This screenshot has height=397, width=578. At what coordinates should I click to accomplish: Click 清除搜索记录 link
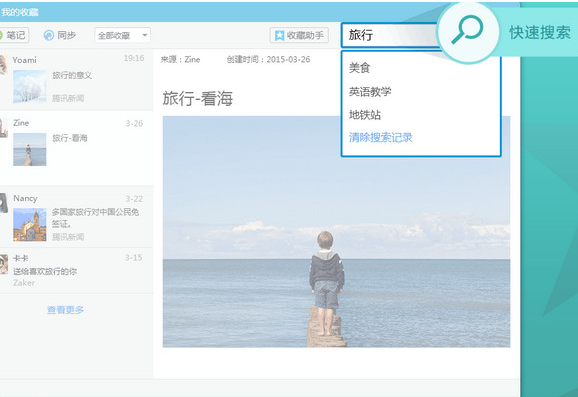click(x=380, y=137)
